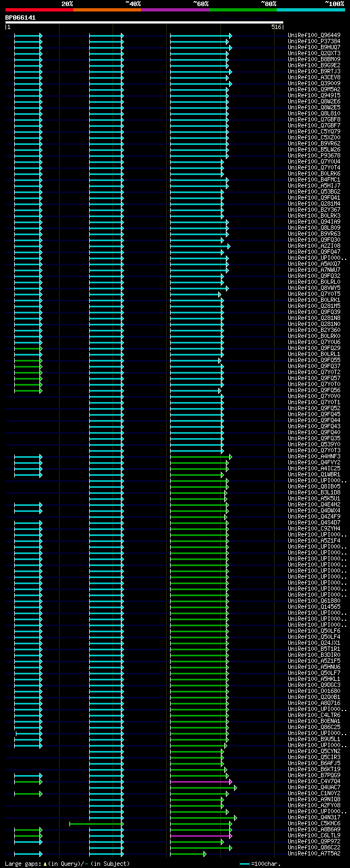Click the query end position label 516
Viewport: 350px width, 868px height.
276,27
